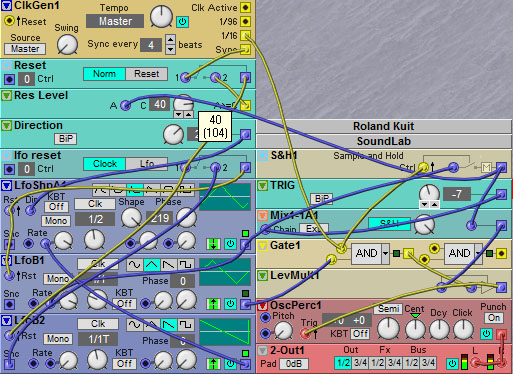Click the LfoB1 power icon
This screenshot has height=374, width=513.
coord(230,304)
